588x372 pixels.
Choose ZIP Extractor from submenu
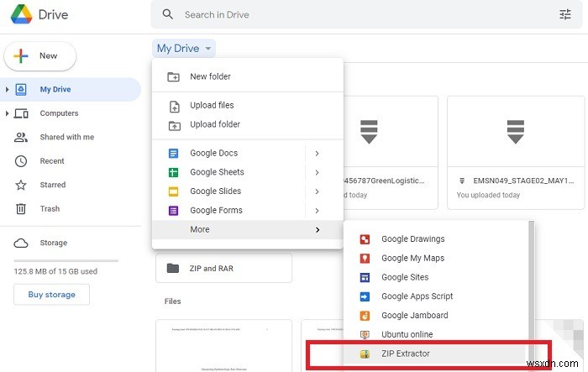[x=437, y=354]
